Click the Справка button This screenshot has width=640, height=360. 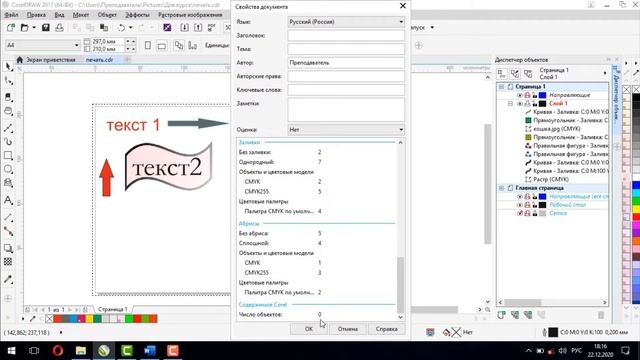click(387, 329)
